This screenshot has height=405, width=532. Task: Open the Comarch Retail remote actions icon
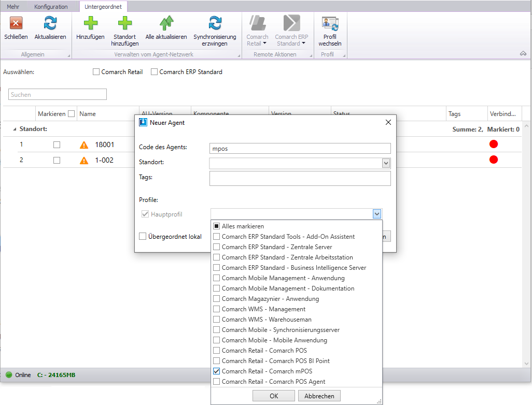click(258, 23)
